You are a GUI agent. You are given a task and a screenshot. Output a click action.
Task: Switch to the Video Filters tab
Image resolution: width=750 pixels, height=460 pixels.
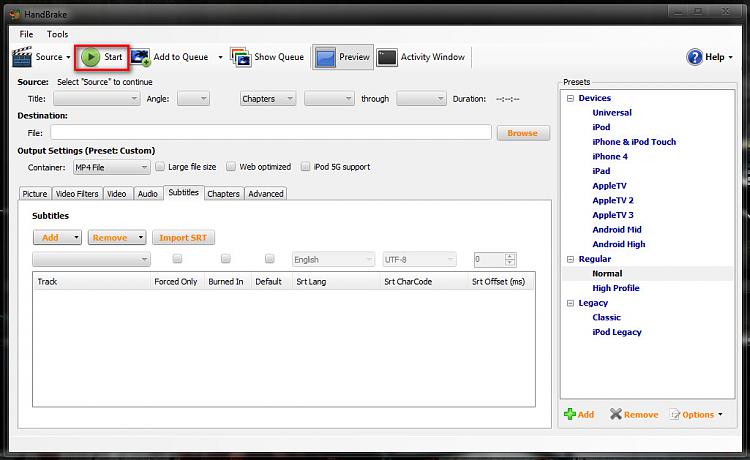pos(77,194)
